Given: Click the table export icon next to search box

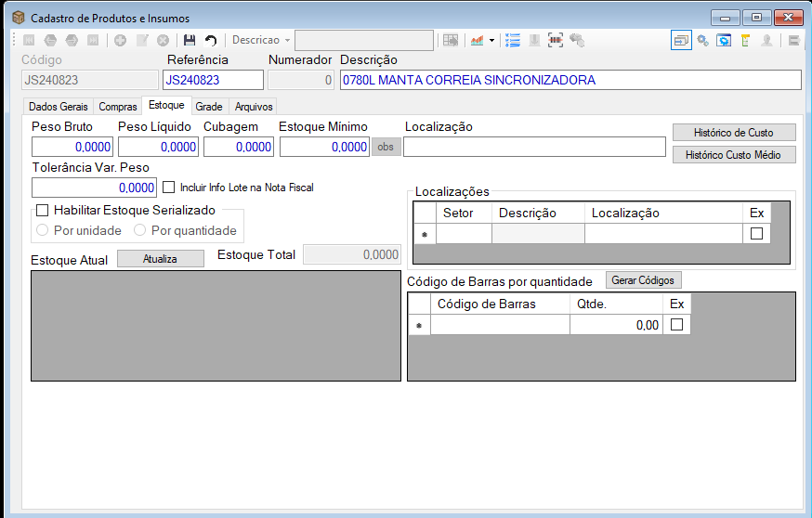Looking at the screenshot, I should tap(451, 40).
